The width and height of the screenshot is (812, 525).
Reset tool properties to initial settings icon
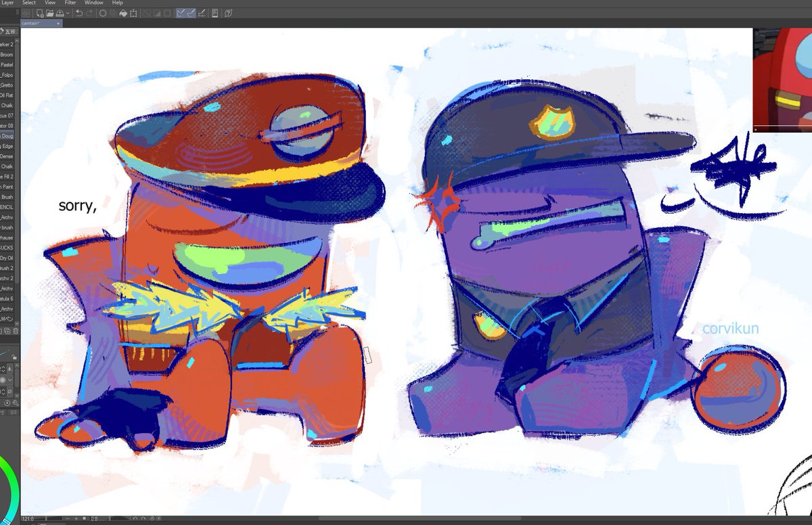[x=7, y=403]
